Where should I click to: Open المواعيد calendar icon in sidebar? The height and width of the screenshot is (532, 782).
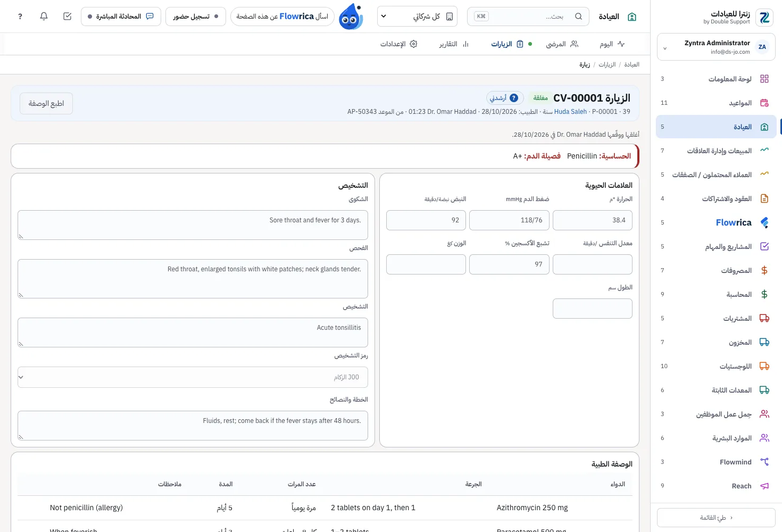[x=764, y=103]
